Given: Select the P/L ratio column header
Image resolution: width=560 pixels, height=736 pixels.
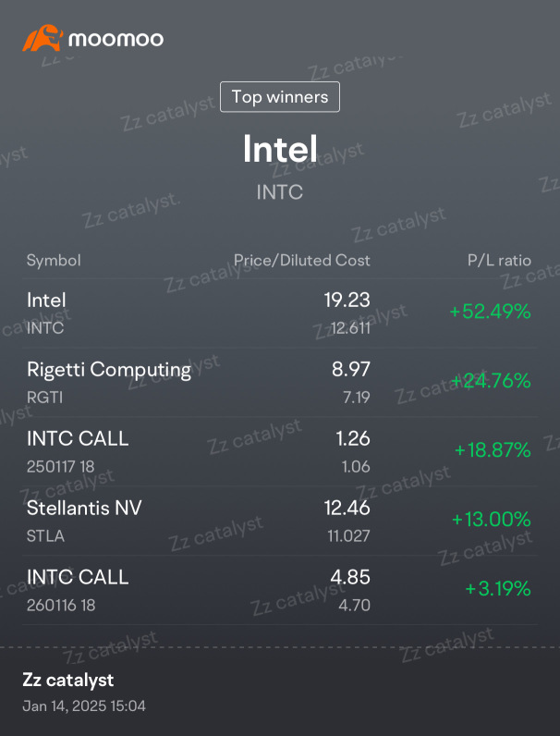Looking at the screenshot, I should (499, 260).
